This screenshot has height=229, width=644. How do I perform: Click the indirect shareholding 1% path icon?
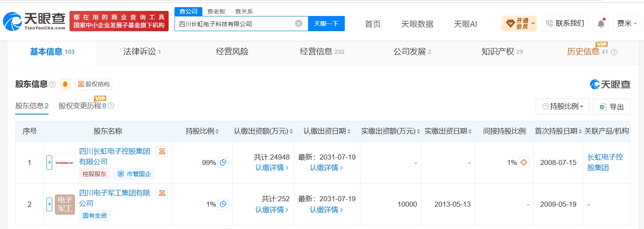(523, 162)
